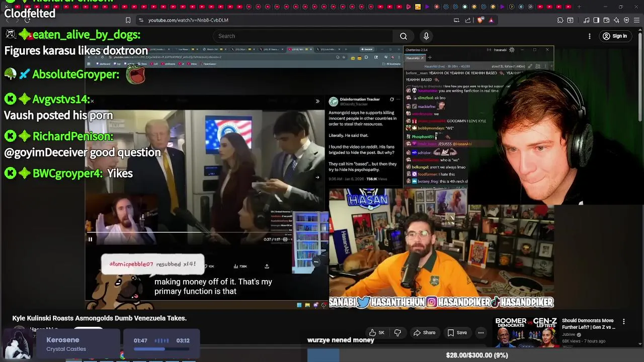Click the RichardPenison chat username
This screenshot has height=362, width=644.
[73, 137]
